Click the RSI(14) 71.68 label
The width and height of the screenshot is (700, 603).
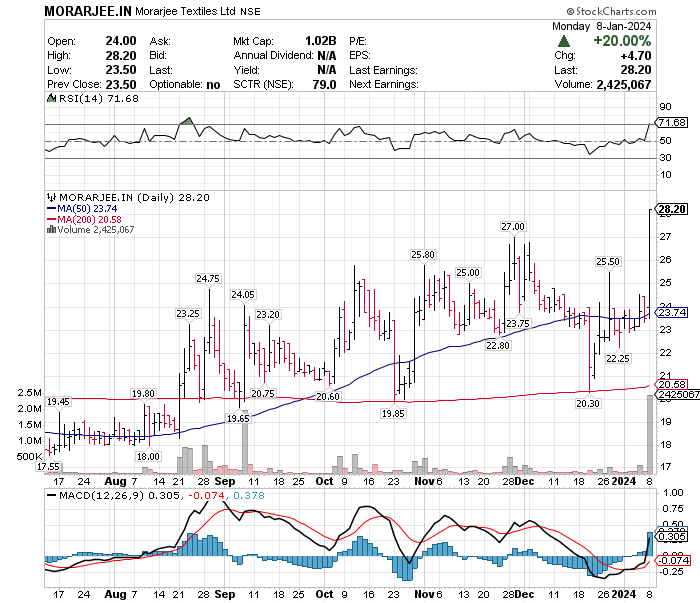pos(99,98)
